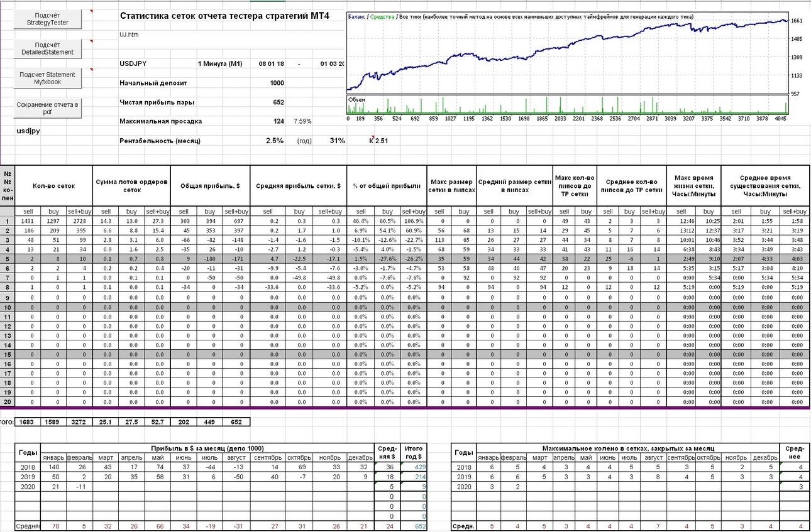Click the Средства legend in the chart
The image size is (811, 532).
[382, 17]
